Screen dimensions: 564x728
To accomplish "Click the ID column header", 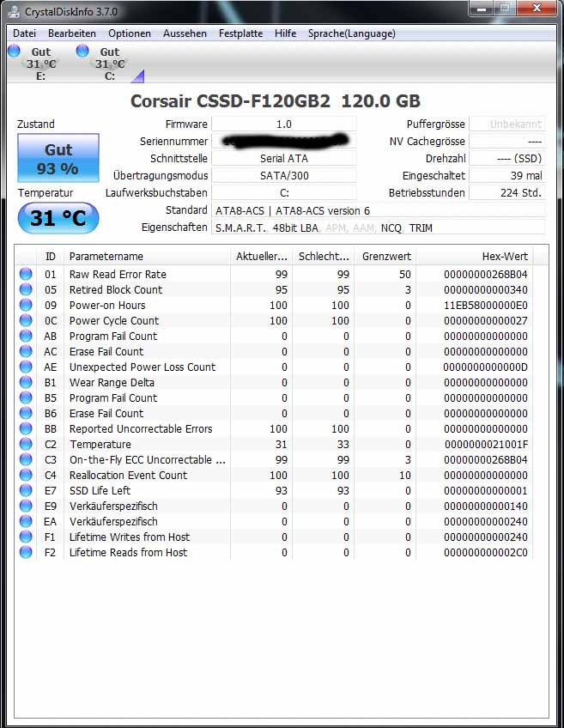I will 50,257.
